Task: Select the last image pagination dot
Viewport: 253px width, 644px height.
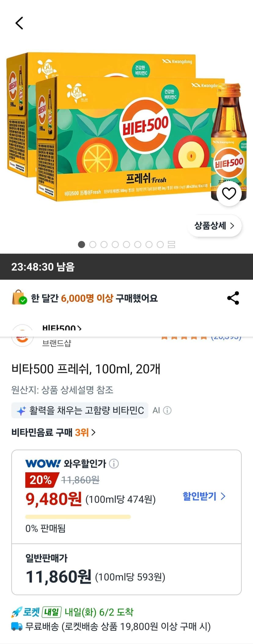Action: point(160,244)
